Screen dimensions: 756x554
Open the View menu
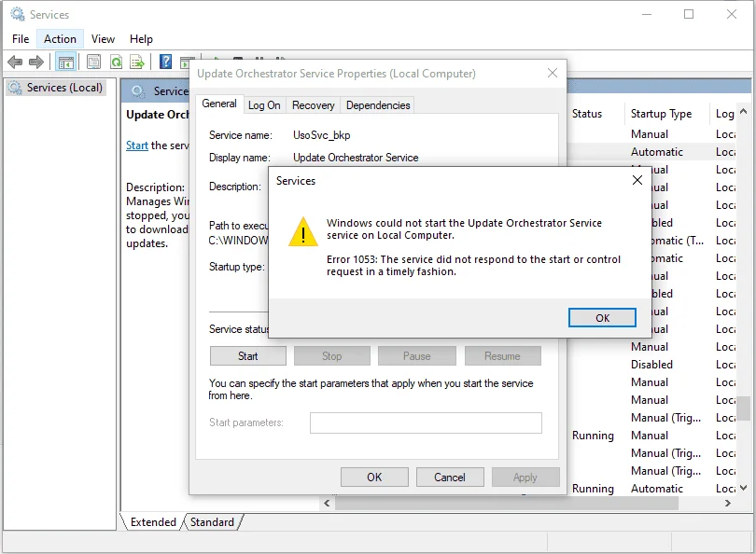[x=104, y=39]
